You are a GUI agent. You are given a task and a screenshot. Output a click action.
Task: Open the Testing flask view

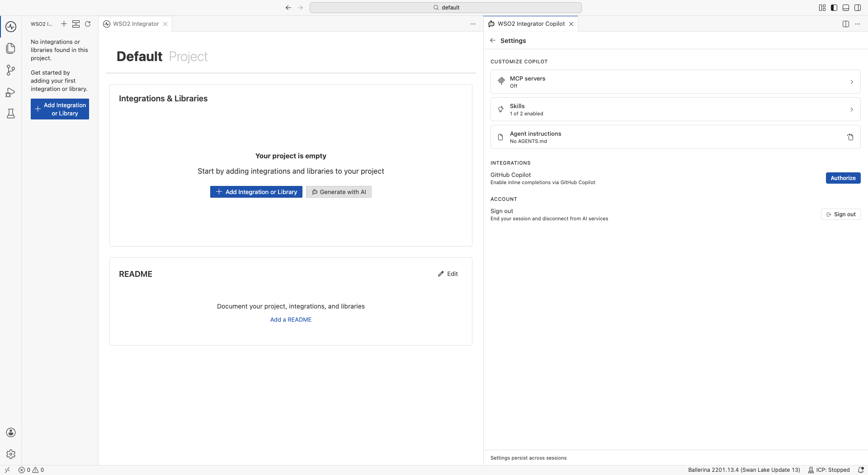[11, 114]
